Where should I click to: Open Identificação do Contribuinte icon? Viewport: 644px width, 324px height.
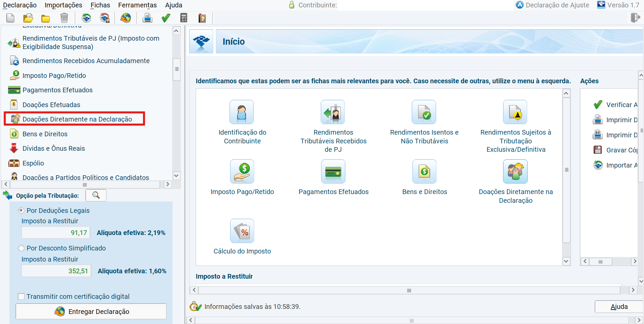click(x=242, y=112)
